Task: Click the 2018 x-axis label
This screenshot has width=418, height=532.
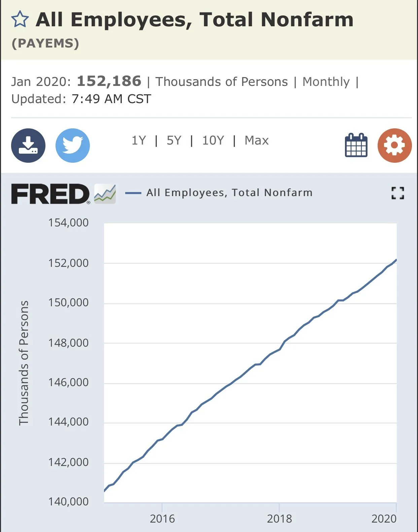Action: 279,519
